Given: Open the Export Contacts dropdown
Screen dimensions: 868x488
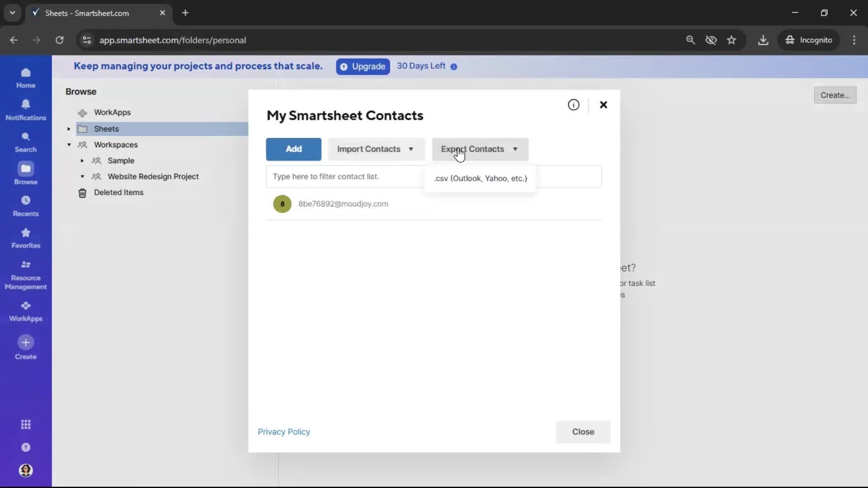Looking at the screenshot, I should coord(480,149).
